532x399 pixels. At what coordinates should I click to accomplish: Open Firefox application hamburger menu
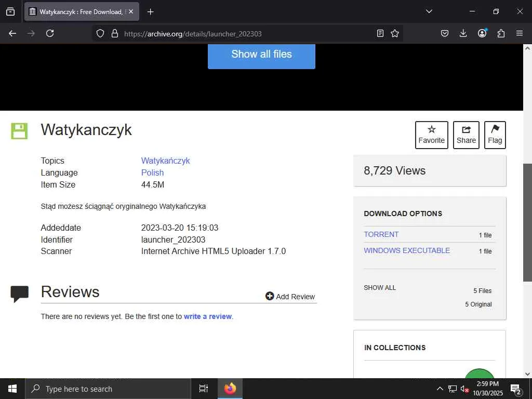520,33
